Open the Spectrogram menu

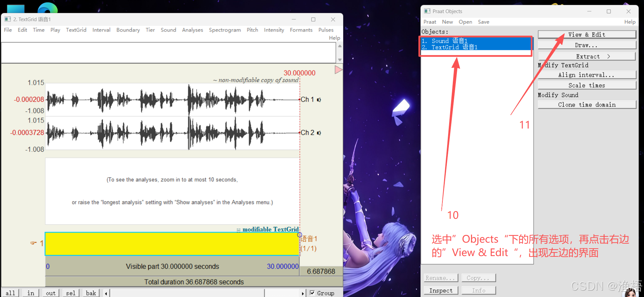click(225, 30)
